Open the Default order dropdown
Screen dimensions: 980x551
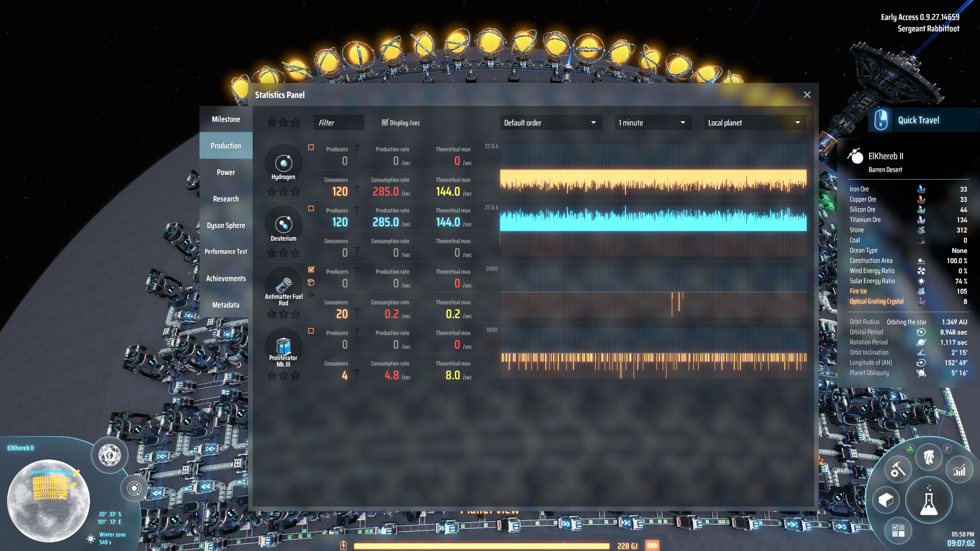coord(550,122)
